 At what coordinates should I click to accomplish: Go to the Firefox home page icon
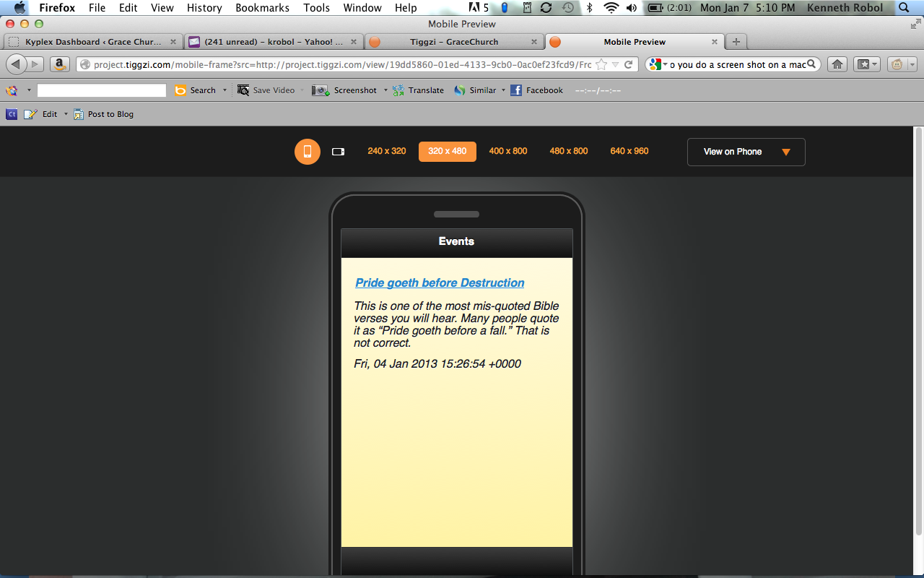click(837, 64)
